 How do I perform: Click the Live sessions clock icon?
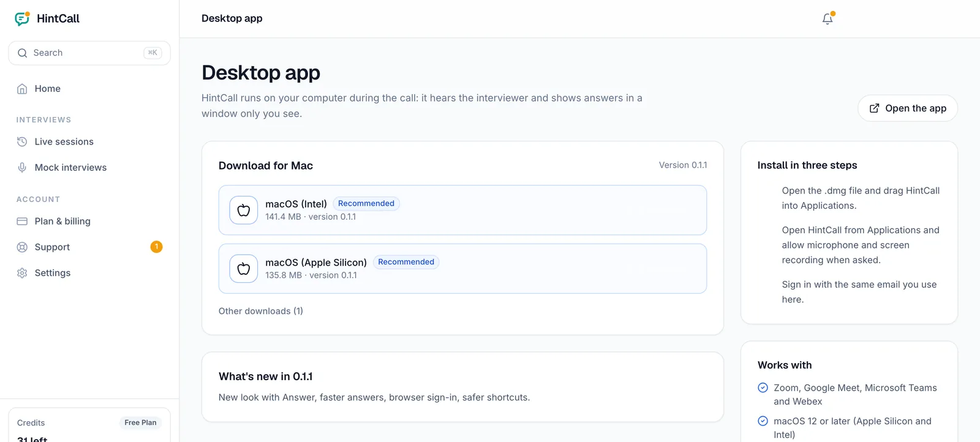coord(22,141)
